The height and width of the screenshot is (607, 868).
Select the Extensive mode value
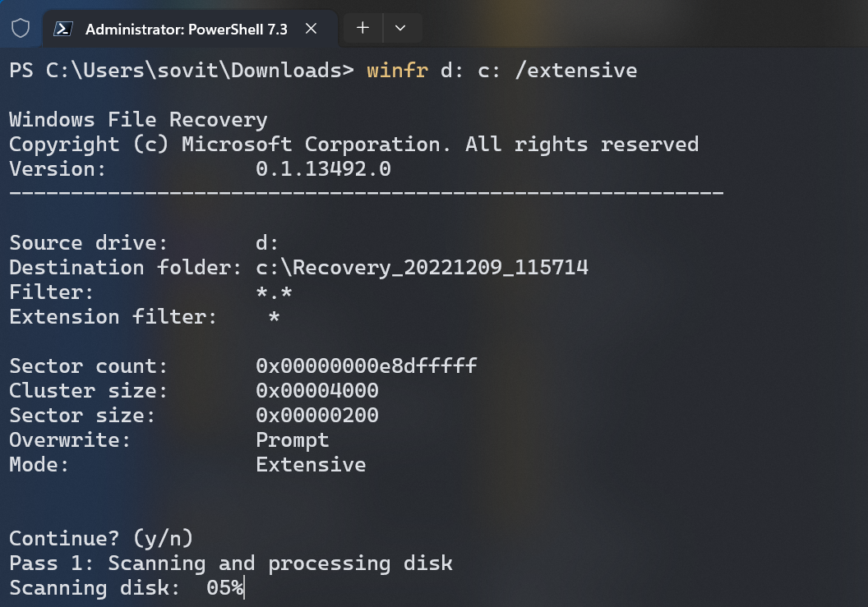point(311,464)
